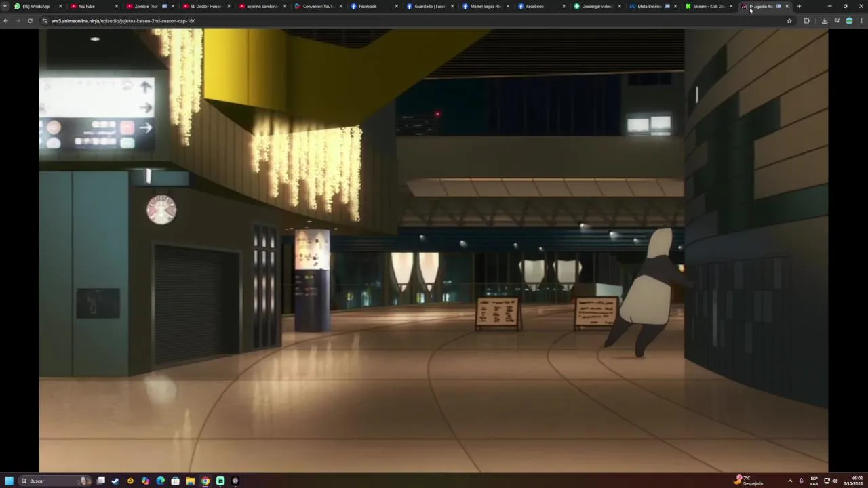View site information icon in address bar
868x488 pixels.
pyautogui.click(x=45, y=21)
